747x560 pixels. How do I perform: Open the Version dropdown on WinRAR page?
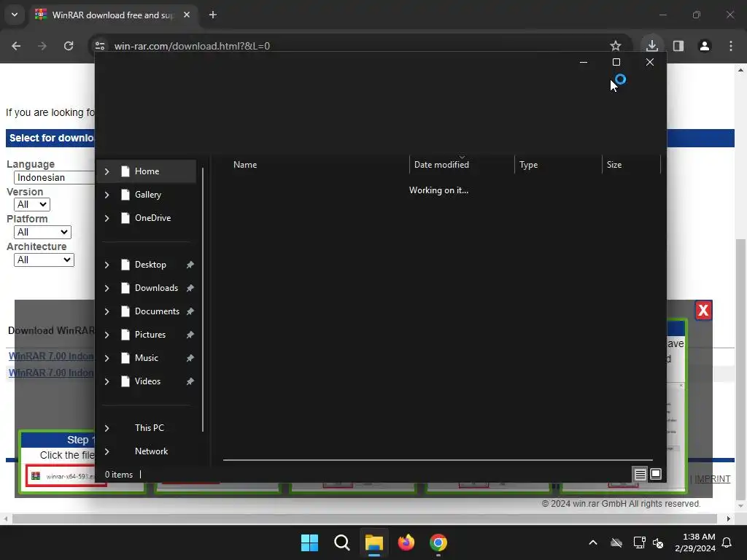coord(32,205)
